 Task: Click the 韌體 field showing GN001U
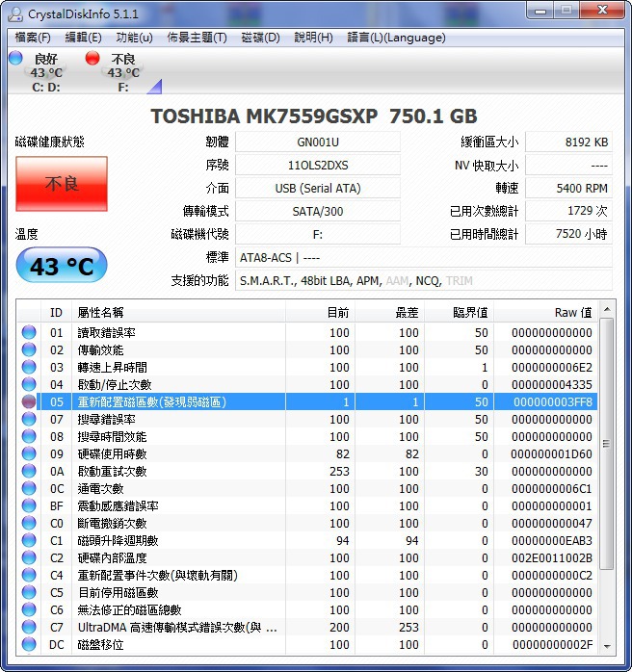tap(318, 142)
